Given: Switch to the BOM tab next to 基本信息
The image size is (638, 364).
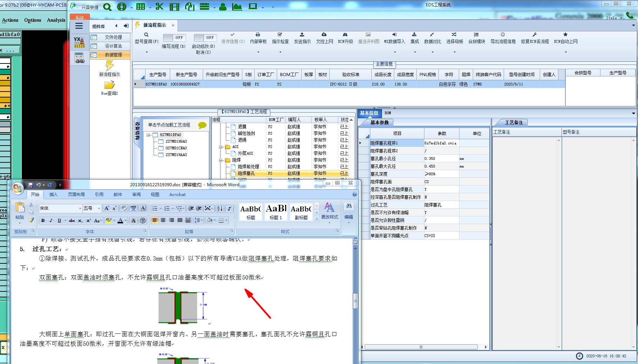Looking at the screenshot, I should (388, 113).
